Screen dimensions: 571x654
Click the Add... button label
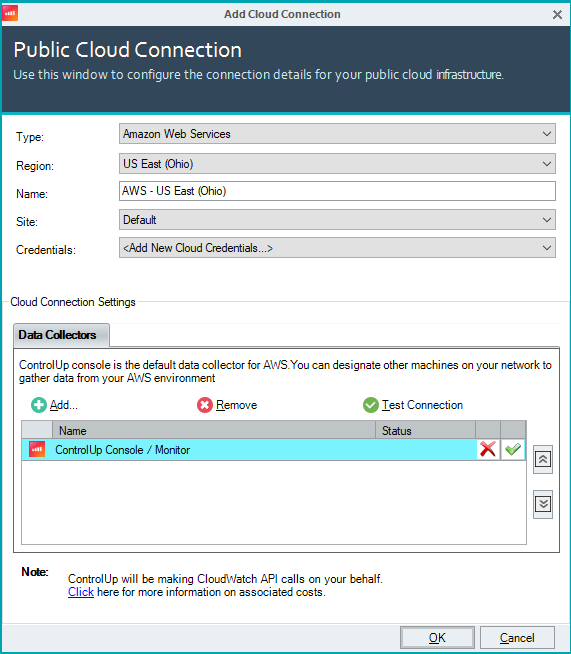tap(64, 405)
